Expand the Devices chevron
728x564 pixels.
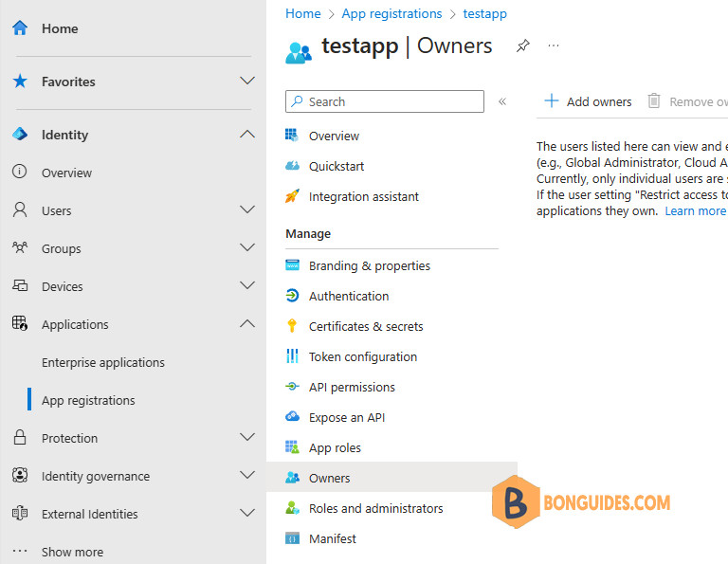pyautogui.click(x=247, y=285)
